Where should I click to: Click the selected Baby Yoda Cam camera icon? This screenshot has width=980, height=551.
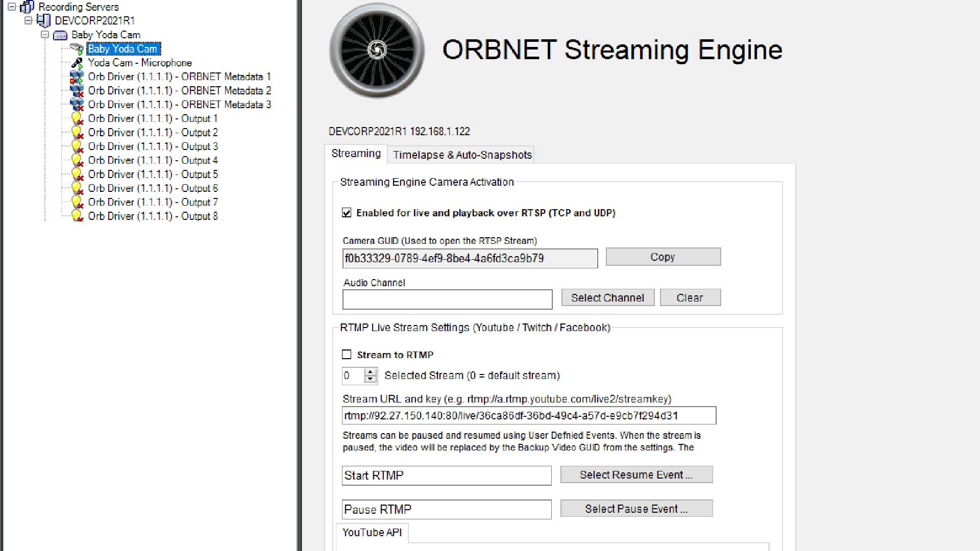77,49
